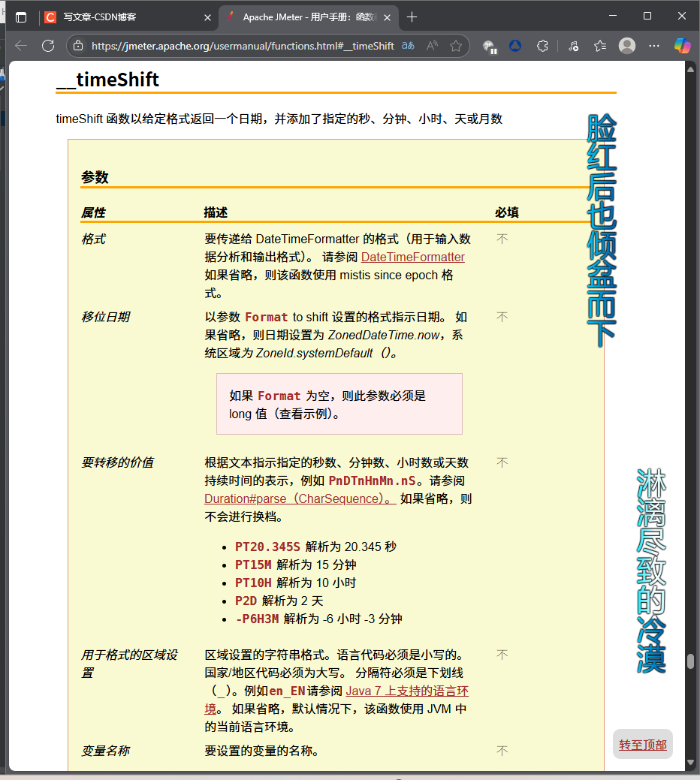Minimize the browser window
This screenshot has width=700, height=780.
(x=613, y=16)
